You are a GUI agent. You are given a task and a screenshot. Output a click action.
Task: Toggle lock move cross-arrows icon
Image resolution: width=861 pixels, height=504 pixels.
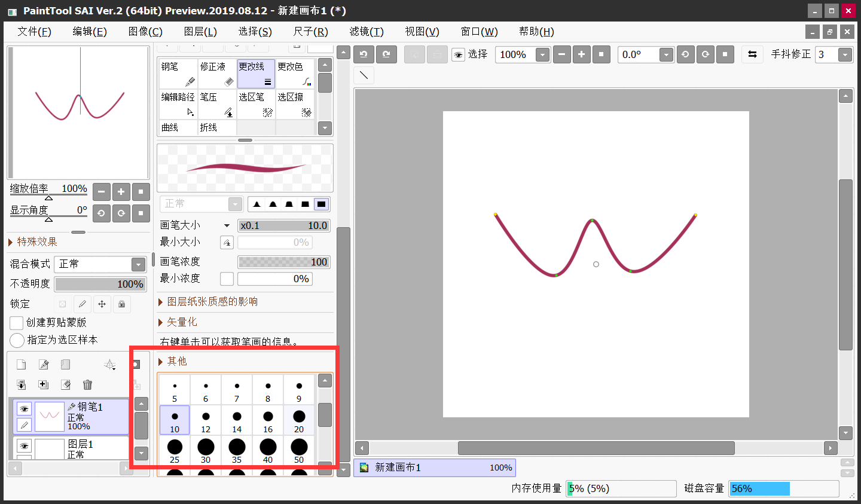point(102,304)
